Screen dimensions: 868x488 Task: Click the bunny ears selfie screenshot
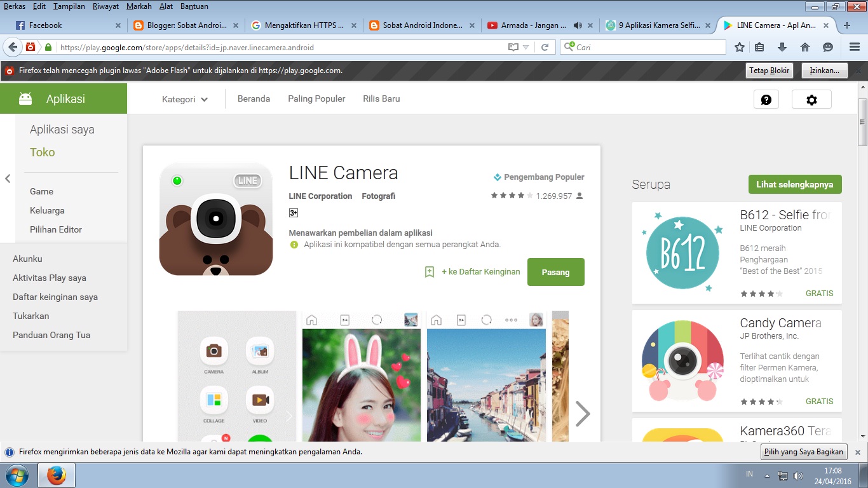point(362,376)
